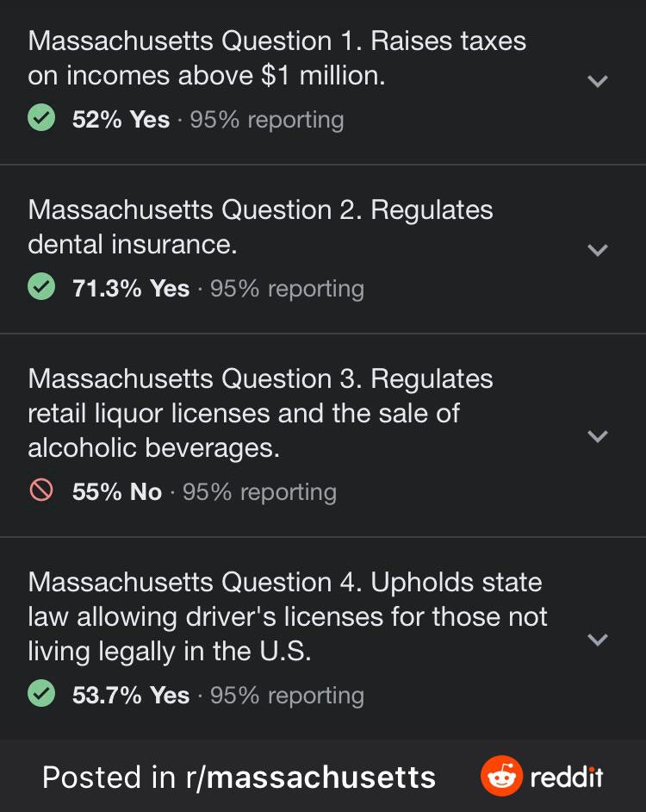
Task: Click green checkmark beside 53.7% Yes
Action: [41, 694]
